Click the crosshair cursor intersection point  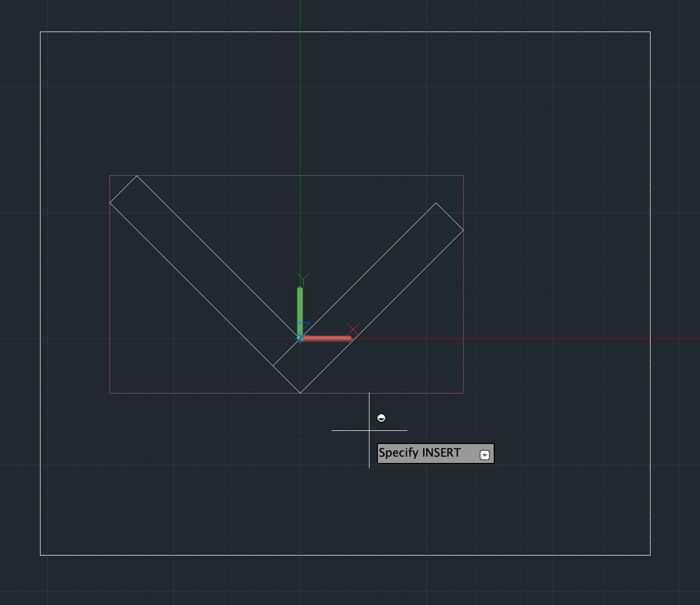[369, 430]
